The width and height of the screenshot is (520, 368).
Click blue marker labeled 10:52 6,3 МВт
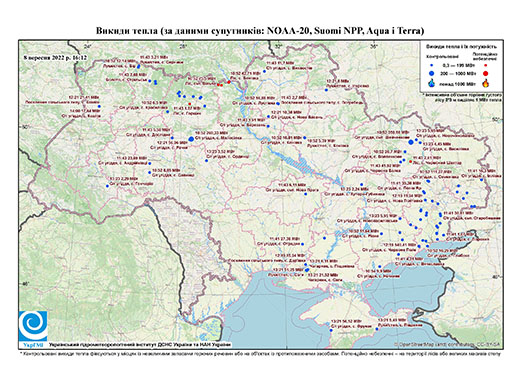(168, 111)
